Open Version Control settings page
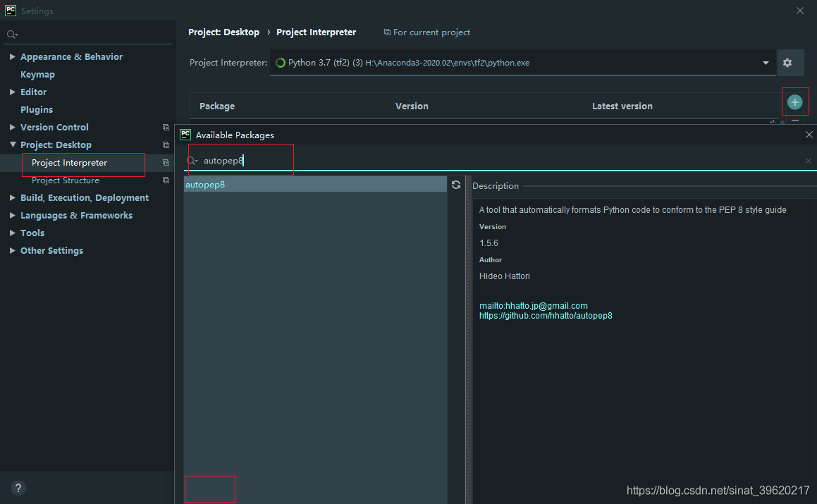Viewport: 817px width, 504px height. (54, 127)
